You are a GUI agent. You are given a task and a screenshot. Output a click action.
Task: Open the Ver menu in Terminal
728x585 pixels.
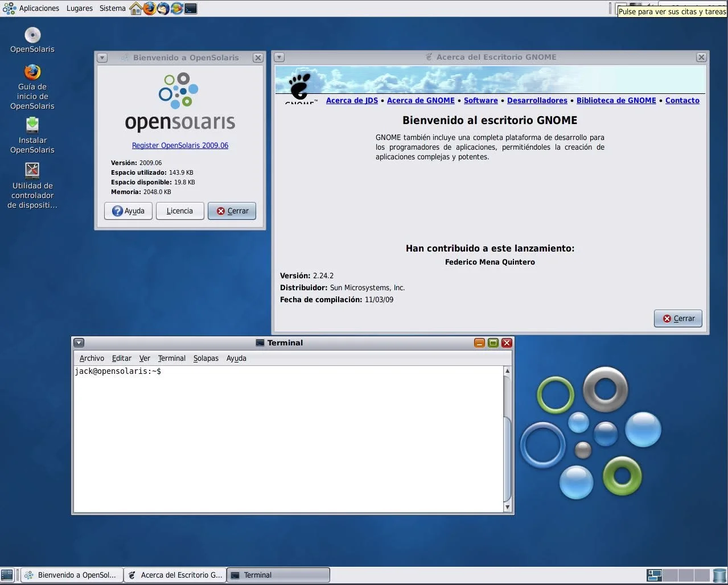click(145, 358)
